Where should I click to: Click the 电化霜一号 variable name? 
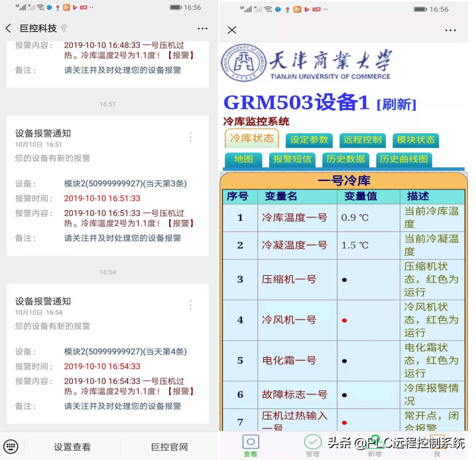(289, 361)
